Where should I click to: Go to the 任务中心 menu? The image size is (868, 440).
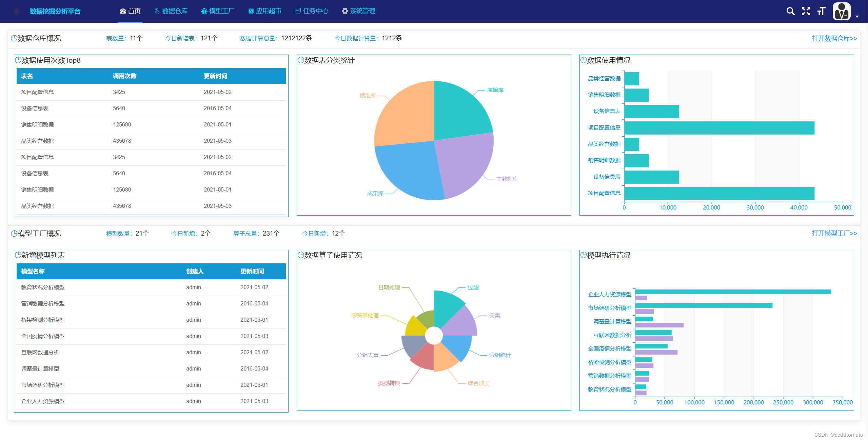(x=312, y=11)
